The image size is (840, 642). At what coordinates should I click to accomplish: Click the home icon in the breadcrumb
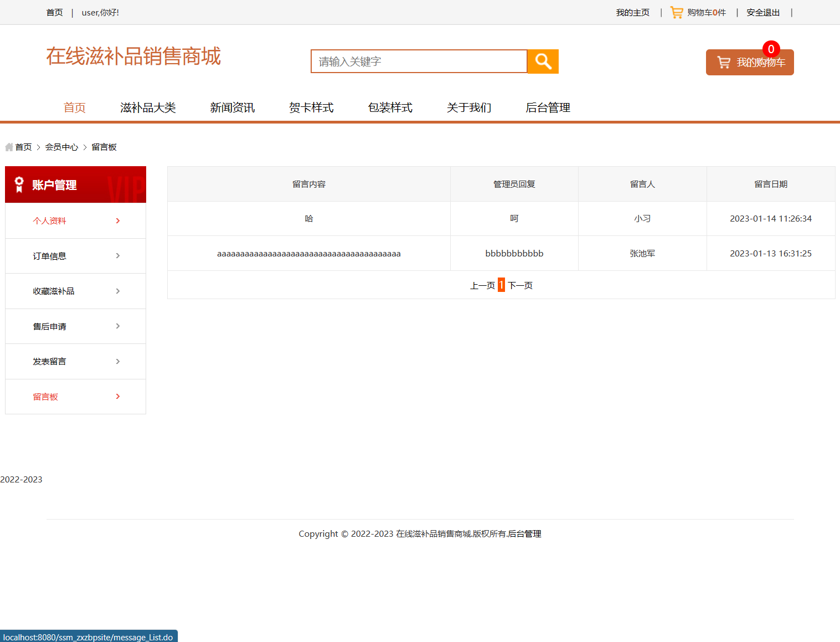tap(8, 146)
